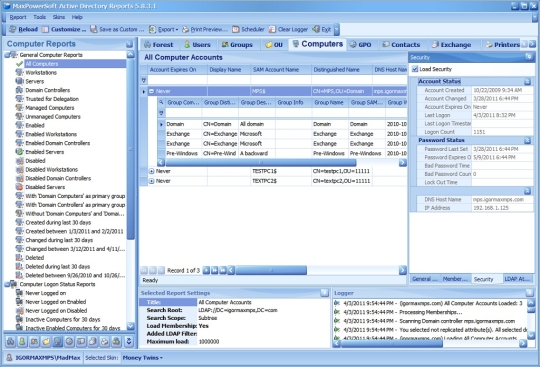
Task: Select Trusted for Delegation report
Action: click(52, 99)
